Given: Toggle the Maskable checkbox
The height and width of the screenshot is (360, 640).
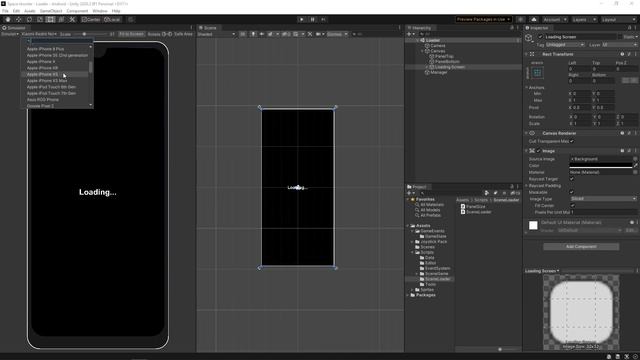Looking at the screenshot, I should [x=572, y=192].
